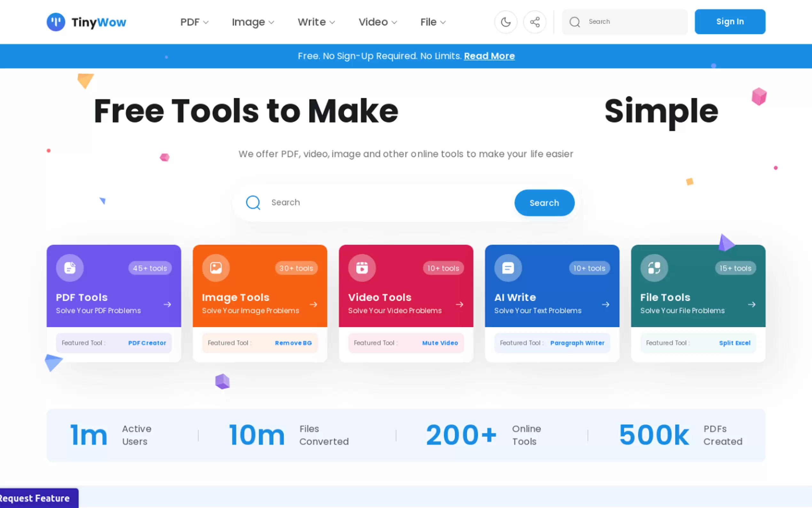Open the File menu item
812x508 pixels.
click(x=433, y=22)
